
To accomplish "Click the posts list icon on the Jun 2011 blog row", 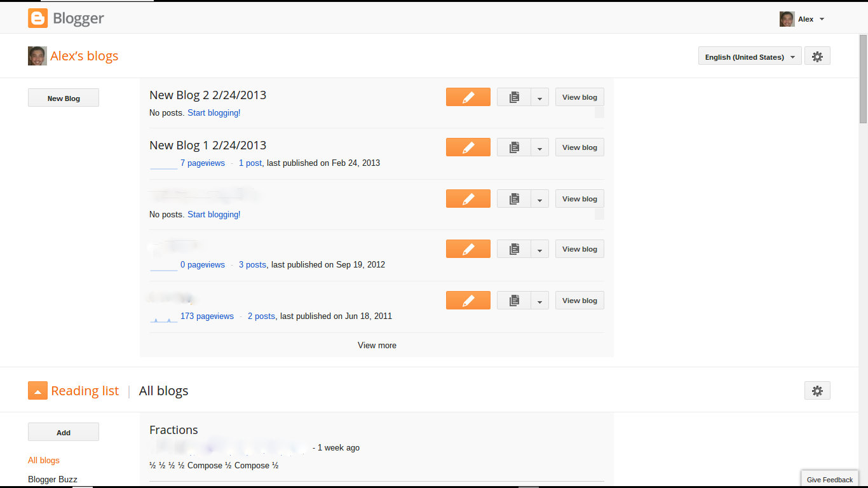I will coord(514,300).
